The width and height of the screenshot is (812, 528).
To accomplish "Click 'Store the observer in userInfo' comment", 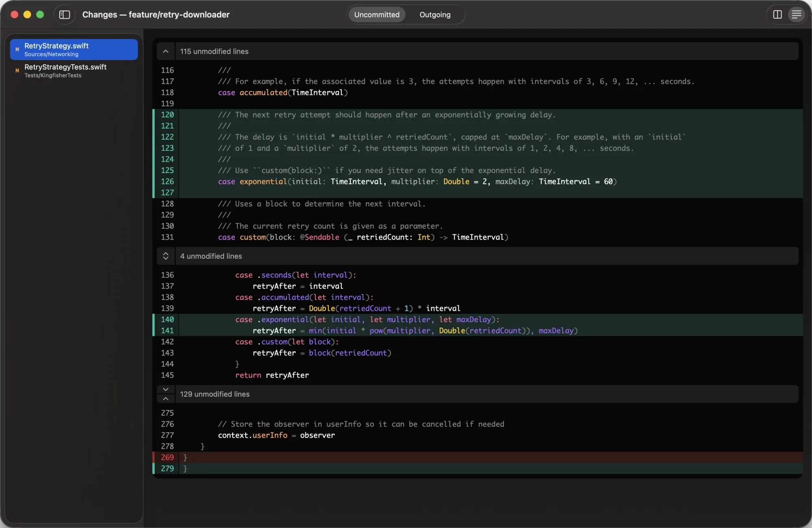I will [361, 424].
